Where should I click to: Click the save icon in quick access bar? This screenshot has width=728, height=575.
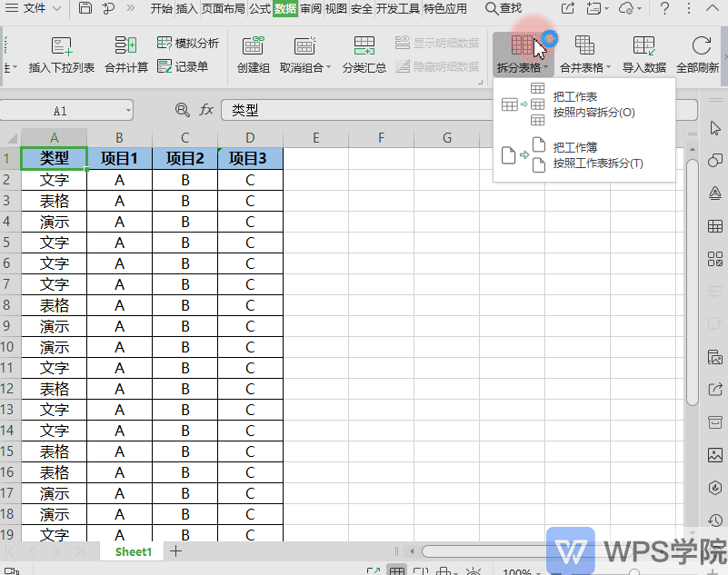(x=85, y=8)
